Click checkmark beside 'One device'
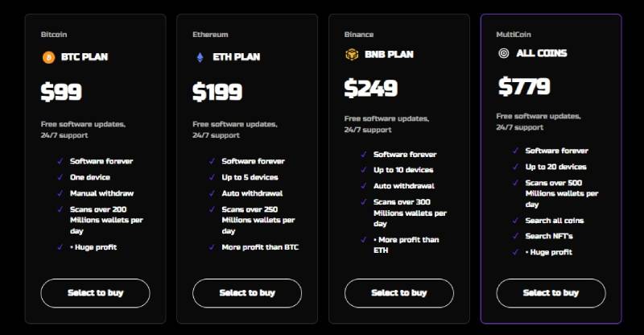644x335 pixels. [x=60, y=177]
